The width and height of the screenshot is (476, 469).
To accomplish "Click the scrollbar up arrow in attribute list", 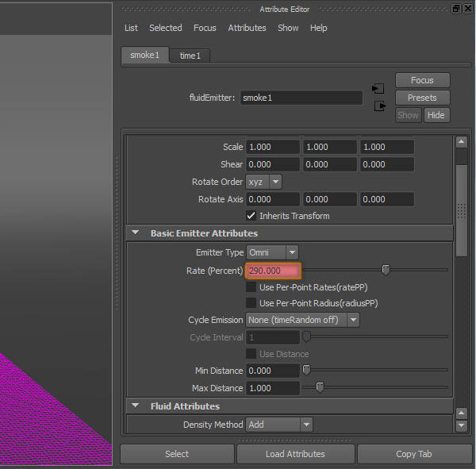I will click(461, 143).
